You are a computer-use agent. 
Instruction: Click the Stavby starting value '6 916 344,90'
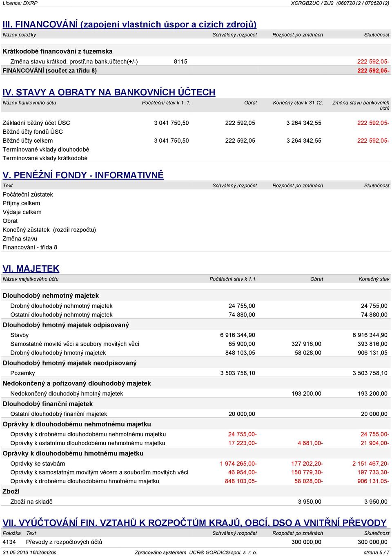[x=238, y=335]
